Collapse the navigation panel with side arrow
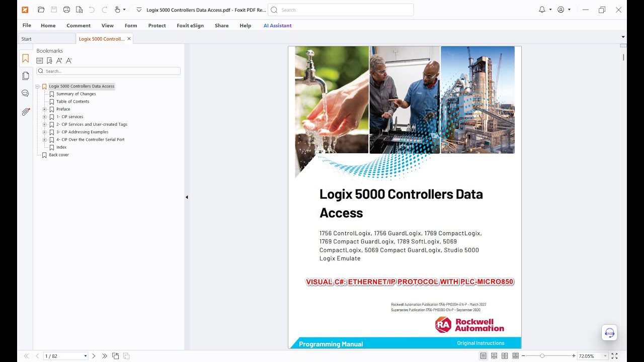Image resolution: width=644 pixels, height=362 pixels. (x=187, y=197)
